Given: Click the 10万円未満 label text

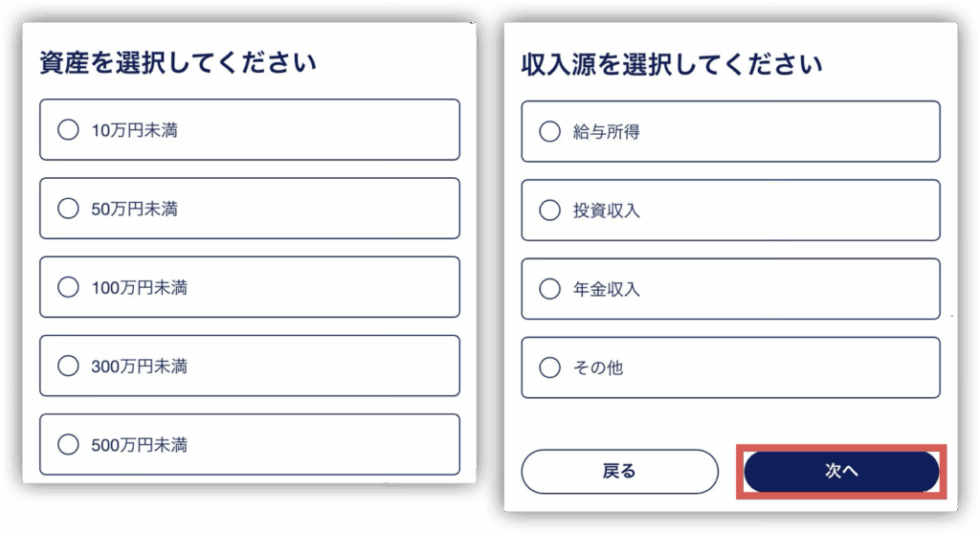Looking at the screenshot, I should click(134, 130).
